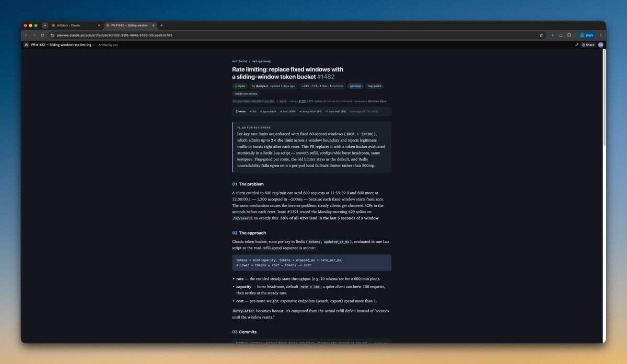627x364 pixels.
Task: Click the Claude artifact icon beside the PR title
Action: [26, 45]
